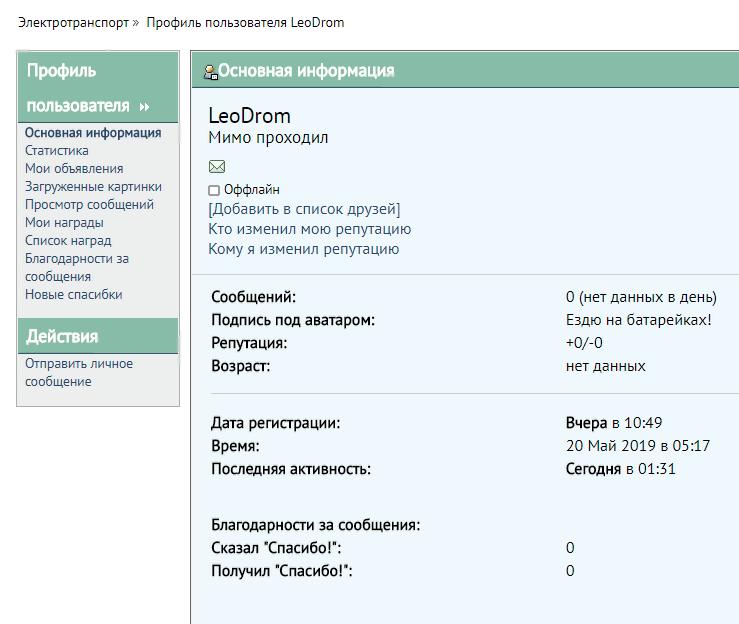The height and width of the screenshot is (624, 739).
Task: Select Основная информация in the sidebar
Action: pyautogui.click(x=93, y=133)
